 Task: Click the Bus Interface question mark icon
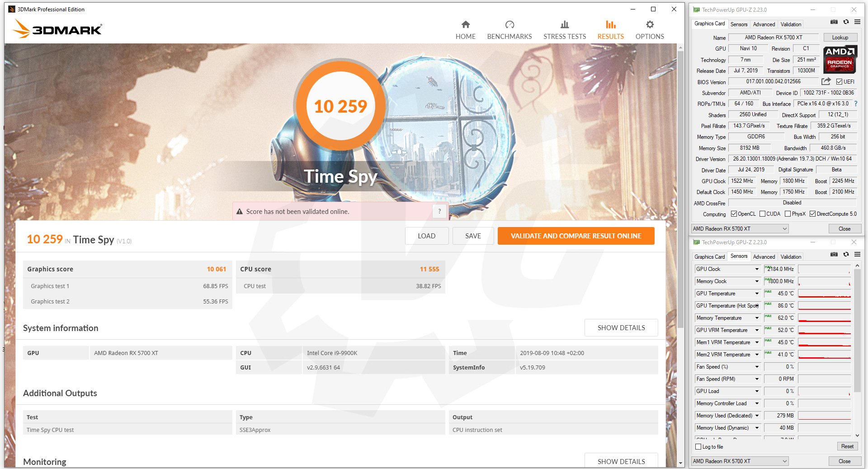(x=855, y=104)
